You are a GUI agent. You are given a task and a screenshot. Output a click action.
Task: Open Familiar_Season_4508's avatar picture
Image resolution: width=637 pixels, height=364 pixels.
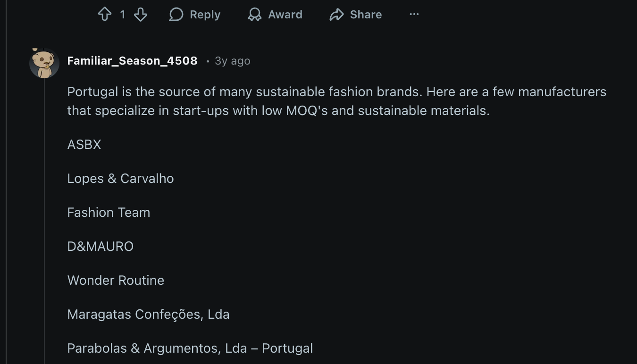44,63
